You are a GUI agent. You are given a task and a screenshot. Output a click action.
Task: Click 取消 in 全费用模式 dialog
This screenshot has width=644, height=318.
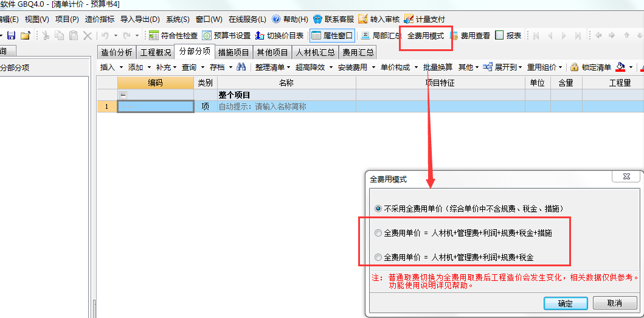coord(614,303)
